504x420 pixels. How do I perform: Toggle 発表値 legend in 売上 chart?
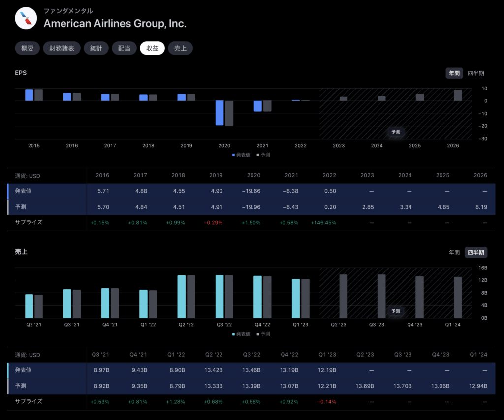tap(241, 334)
